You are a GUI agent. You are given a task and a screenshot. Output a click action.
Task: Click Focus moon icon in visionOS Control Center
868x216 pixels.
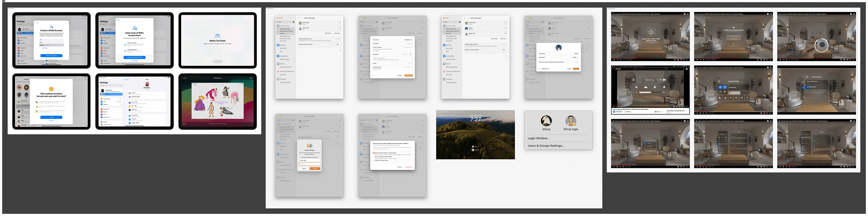click(x=720, y=98)
